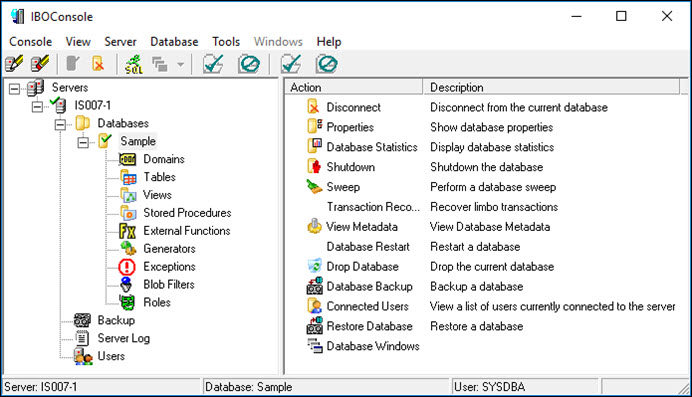Click the second checkmark toolbar icon
Screen dimensions: 692x397
[x=291, y=64]
